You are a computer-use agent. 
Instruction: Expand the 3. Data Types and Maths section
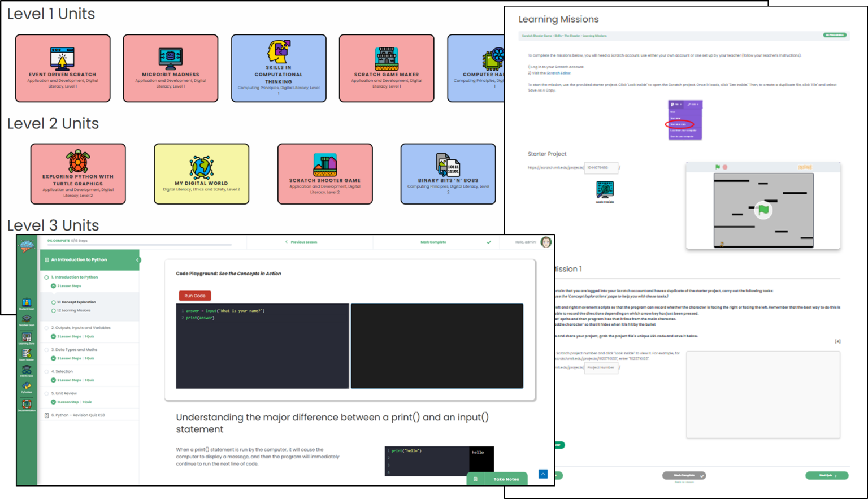coord(53,358)
